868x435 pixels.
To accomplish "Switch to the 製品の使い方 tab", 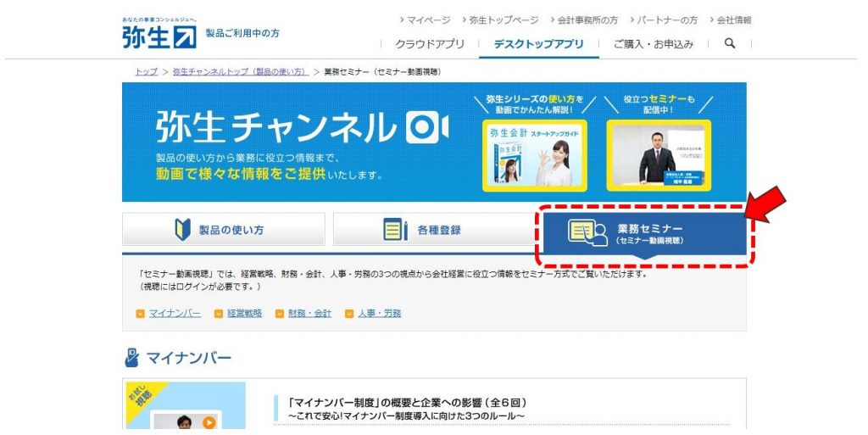I will click(x=224, y=229).
